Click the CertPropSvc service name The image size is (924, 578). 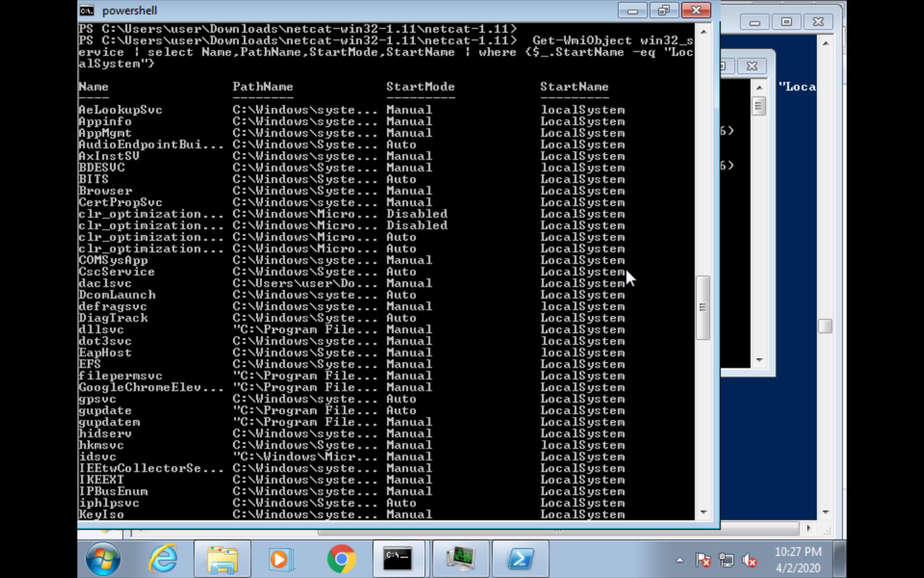pyautogui.click(x=120, y=202)
